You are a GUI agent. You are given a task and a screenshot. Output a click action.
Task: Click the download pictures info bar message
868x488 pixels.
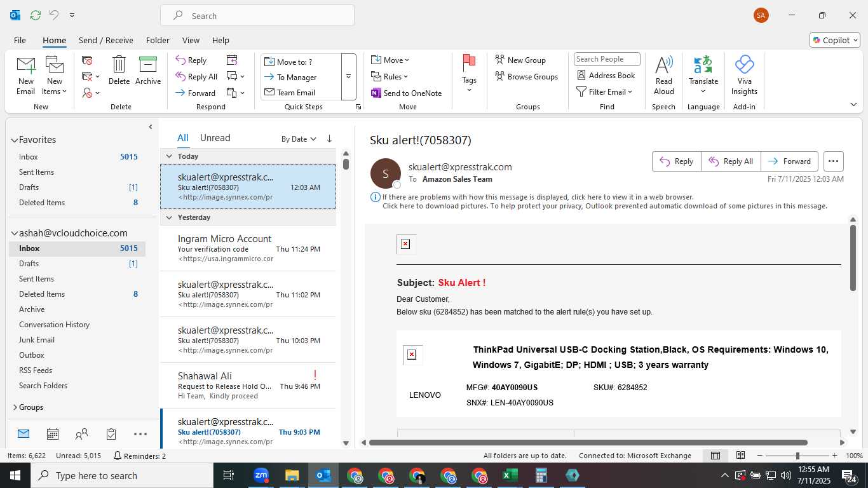click(604, 206)
